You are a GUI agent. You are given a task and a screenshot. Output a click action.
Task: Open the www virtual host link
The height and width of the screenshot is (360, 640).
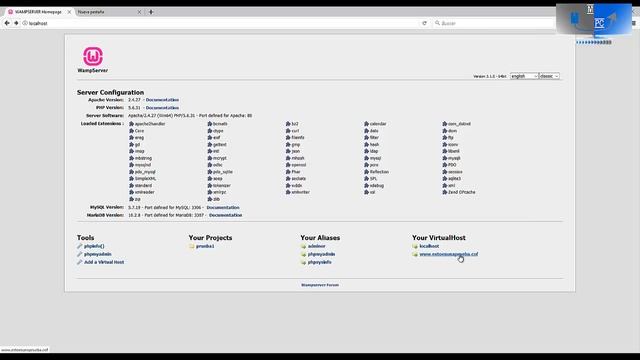pyautogui.click(x=449, y=254)
